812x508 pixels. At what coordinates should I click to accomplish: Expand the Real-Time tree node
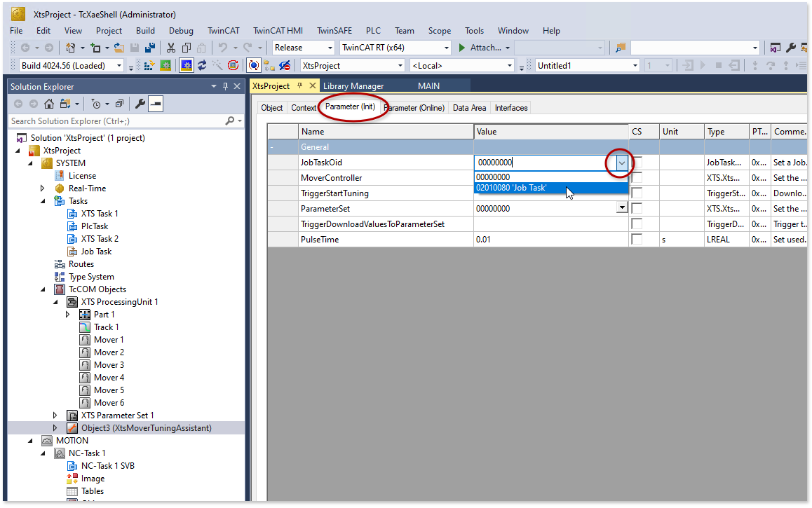coord(43,188)
